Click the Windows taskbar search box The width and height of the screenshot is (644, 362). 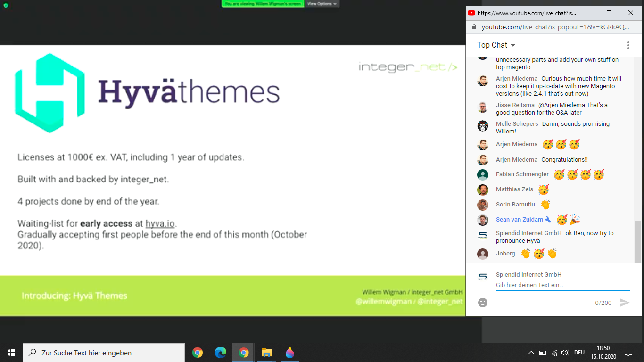[104, 353]
